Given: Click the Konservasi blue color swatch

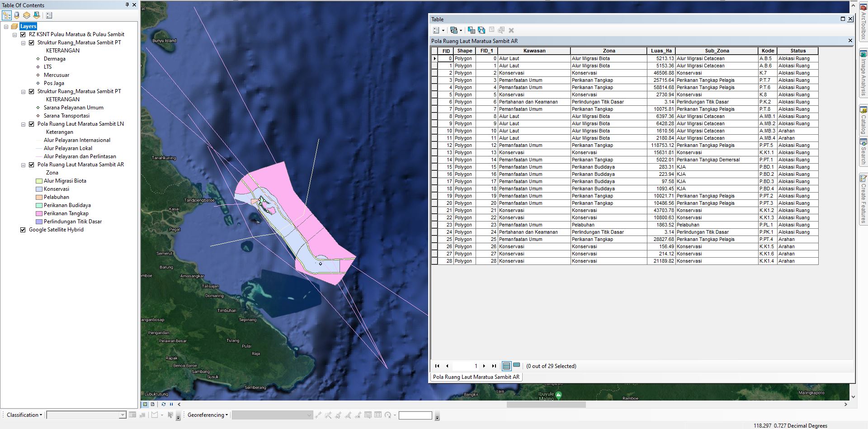Looking at the screenshot, I should click(38, 189).
